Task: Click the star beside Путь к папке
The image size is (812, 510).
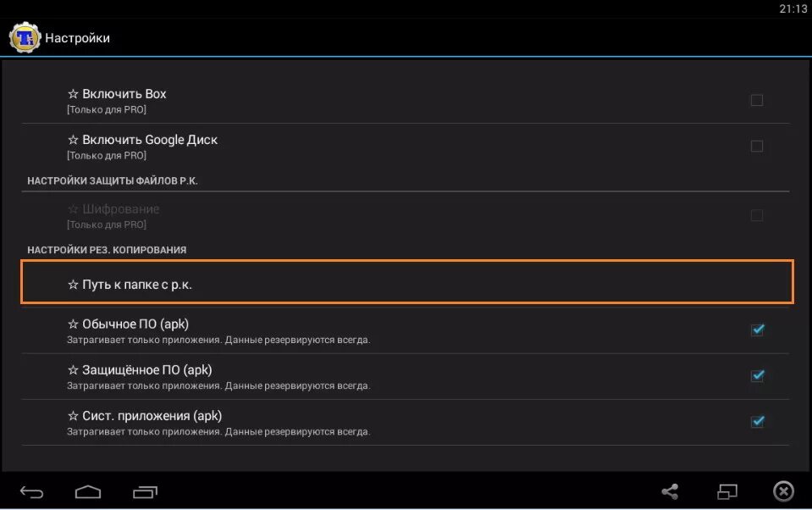Action: 73,285
